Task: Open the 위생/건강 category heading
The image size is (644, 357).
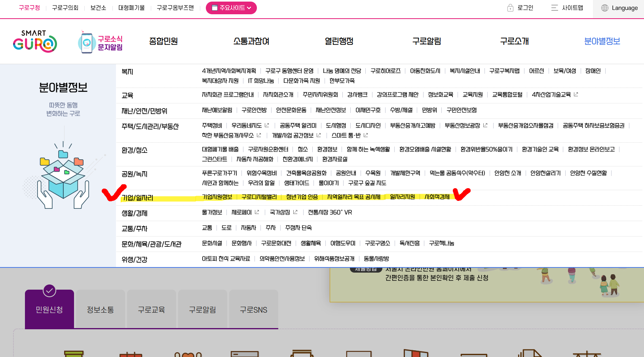Action: (x=135, y=260)
